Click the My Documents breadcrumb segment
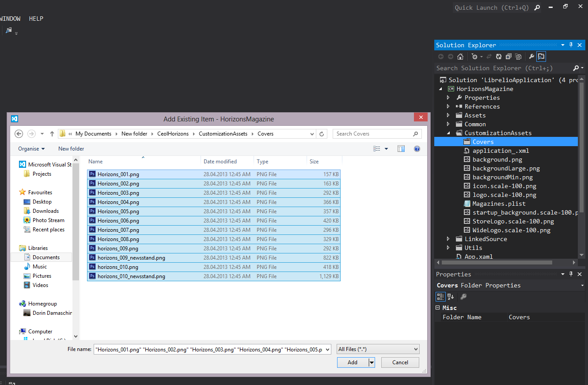The height and width of the screenshot is (385, 588). click(x=93, y=134)
